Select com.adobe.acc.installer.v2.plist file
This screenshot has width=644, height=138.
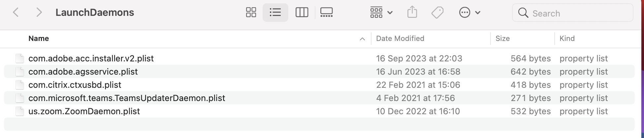[91, 58]
